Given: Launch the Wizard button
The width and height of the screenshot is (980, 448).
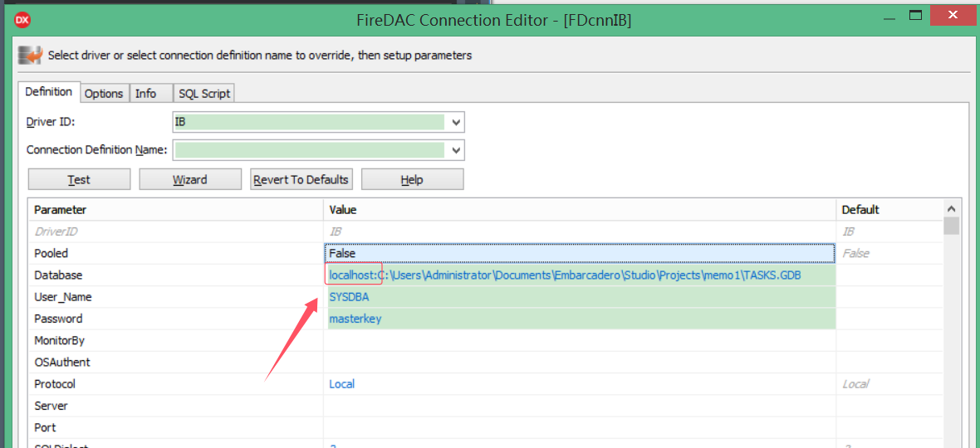Looking at the screenshot, I should coord(190,180).
